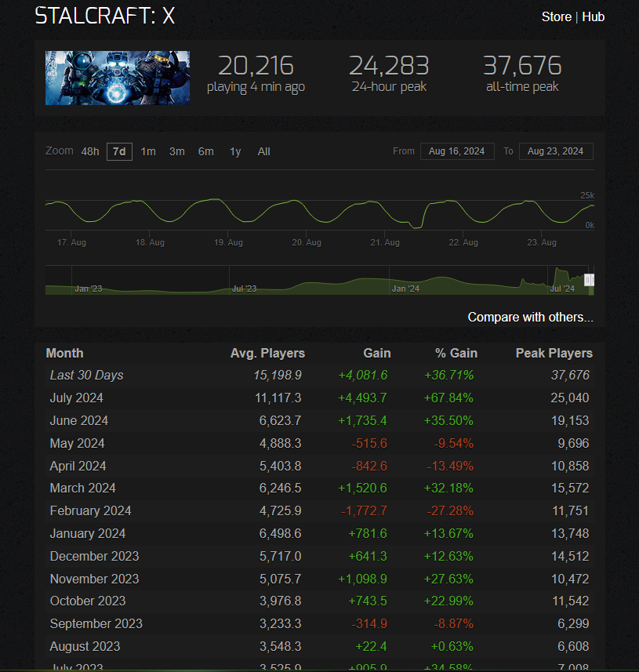Click the May 2024 row label
639x672 pixels.
pyautogui.click(x=77, y=444)
